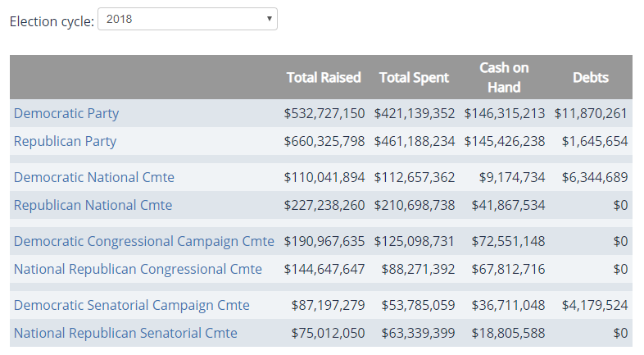Viewport: 644px width, 355px height.
Task: Select the $9,174,734 cash on hand value
Action: coord(512,177)
